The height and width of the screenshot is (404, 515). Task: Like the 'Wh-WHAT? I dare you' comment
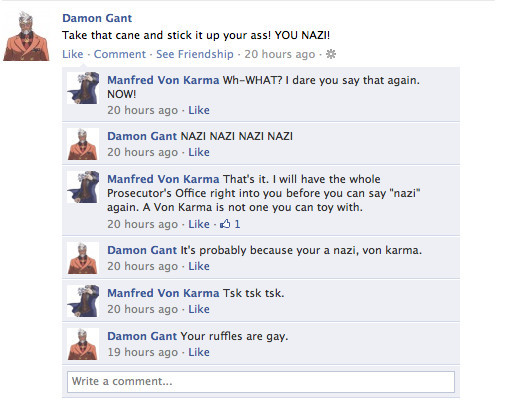(x=199, y=110)
